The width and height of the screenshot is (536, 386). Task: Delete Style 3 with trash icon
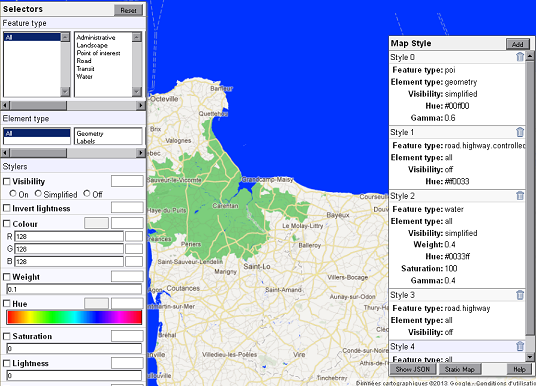(x=520, y=295)
